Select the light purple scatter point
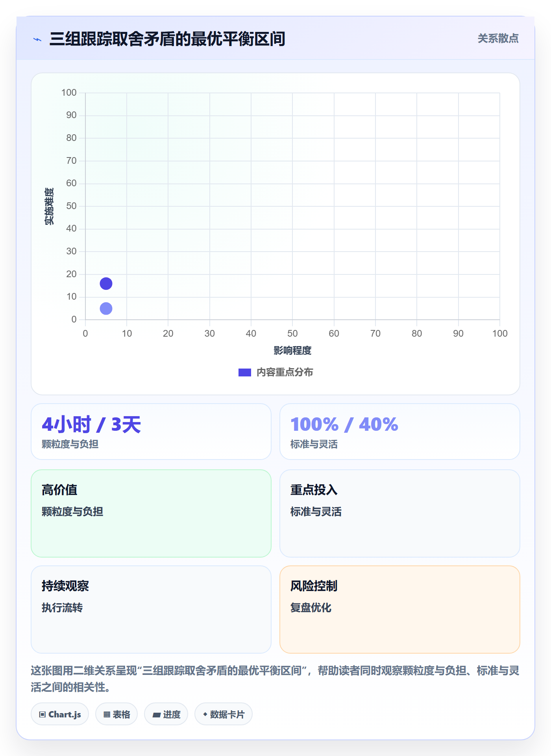 106,308
